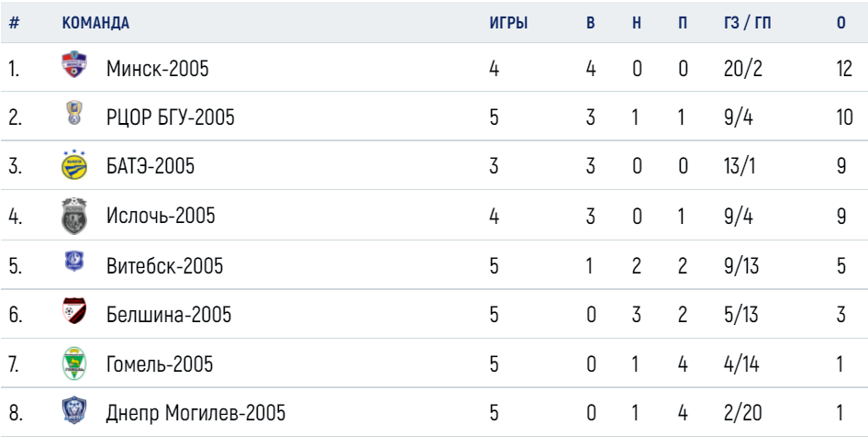
Task: Open the Ислочь-2005 team name link
Action: point(161,216)
